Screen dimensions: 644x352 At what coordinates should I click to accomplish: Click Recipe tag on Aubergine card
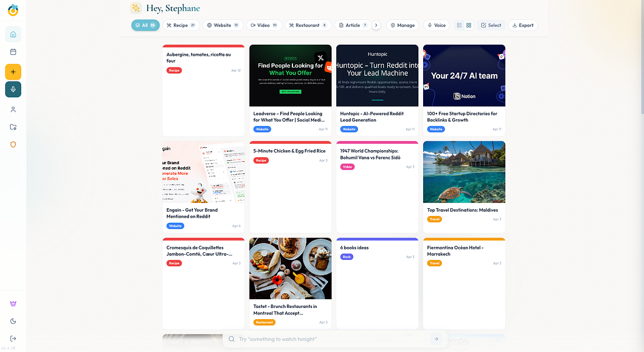click(x=174, y=70)
